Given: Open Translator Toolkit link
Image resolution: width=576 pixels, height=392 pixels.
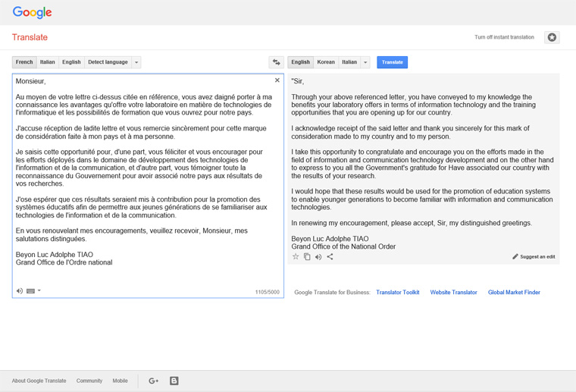Looking at the screenshot, I should (x=397, y=293).
